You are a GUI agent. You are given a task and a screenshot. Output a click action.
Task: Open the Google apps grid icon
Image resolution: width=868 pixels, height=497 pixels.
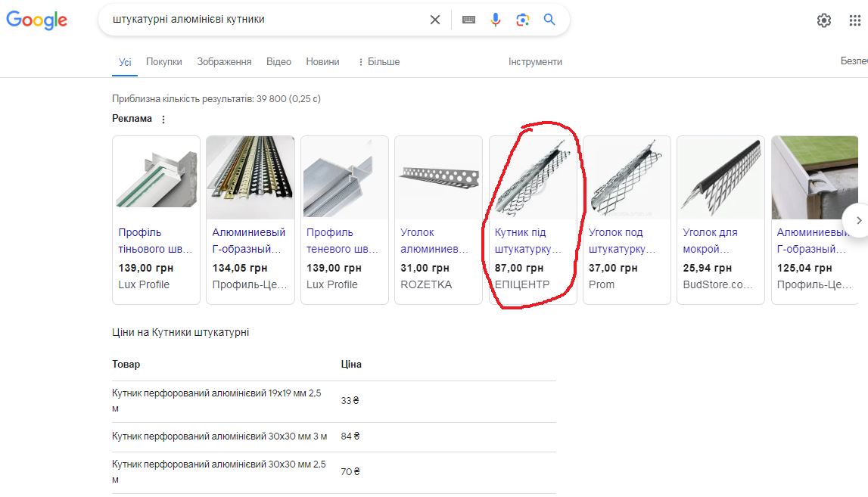[854, 20]
